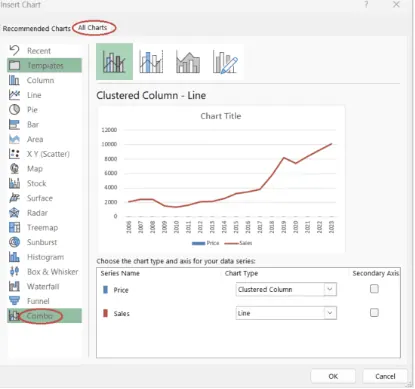
Task: Enable Secondary Axis for Sales series
Action: click(374, 312)
